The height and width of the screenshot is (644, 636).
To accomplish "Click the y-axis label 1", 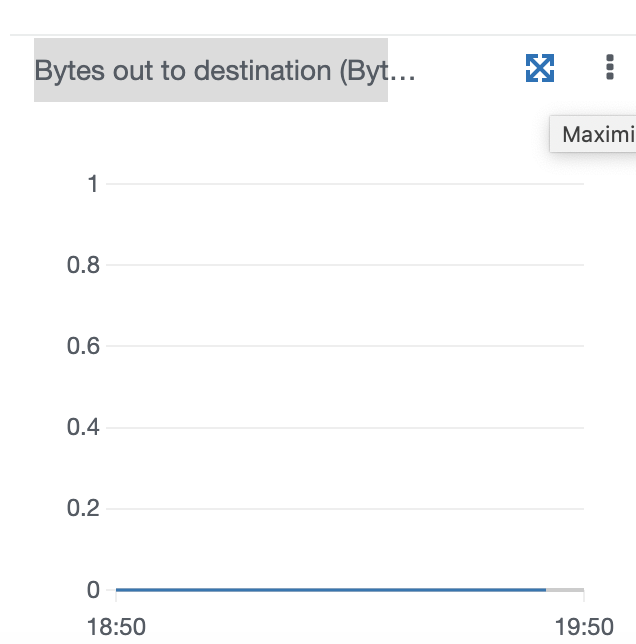I will 93,184.
